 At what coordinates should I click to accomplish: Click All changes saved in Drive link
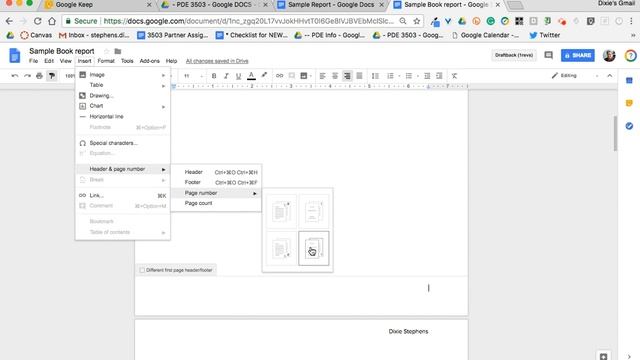(217, 61)
